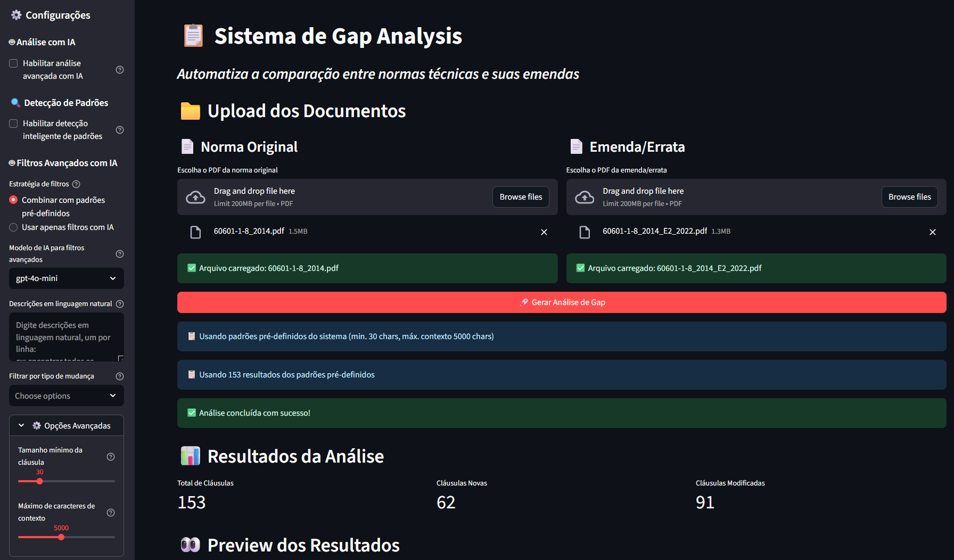This screenshot has width=954, height=560.
Task: Click the help icon for 'Descrições em linguagem natural'
Action: click(x=119, y=303)
